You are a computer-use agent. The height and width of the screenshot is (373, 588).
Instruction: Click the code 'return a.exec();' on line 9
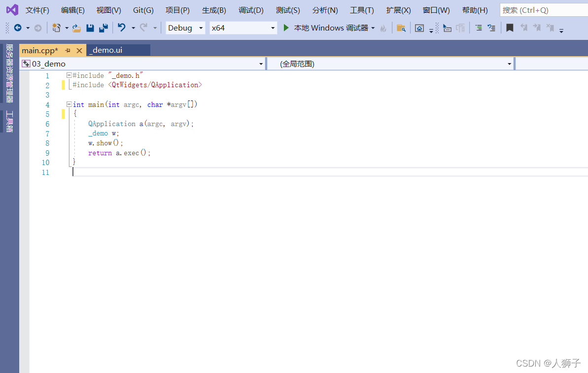[x=119, y=153]
